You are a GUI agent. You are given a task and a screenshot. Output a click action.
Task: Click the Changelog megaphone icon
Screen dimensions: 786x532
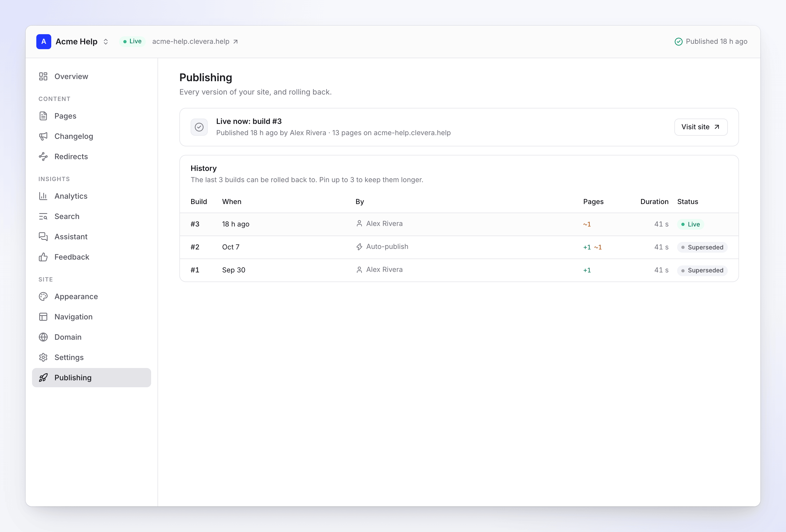click(43, 136)
